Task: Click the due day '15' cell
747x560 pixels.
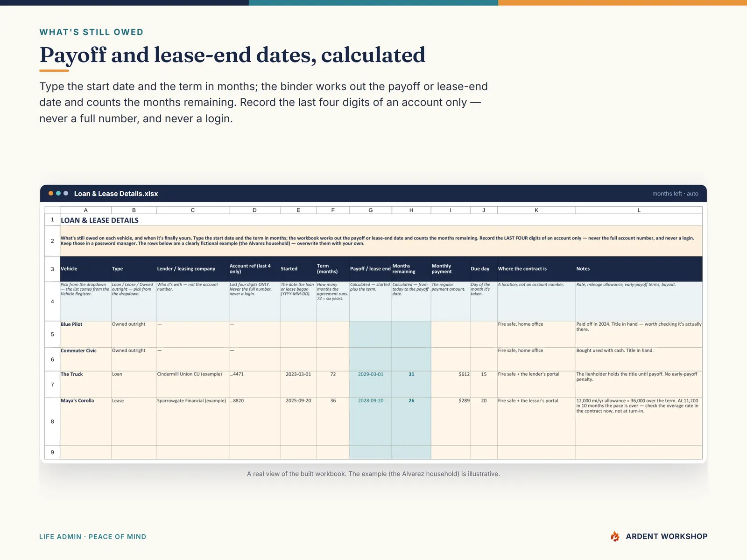Action: click(484, 385)
